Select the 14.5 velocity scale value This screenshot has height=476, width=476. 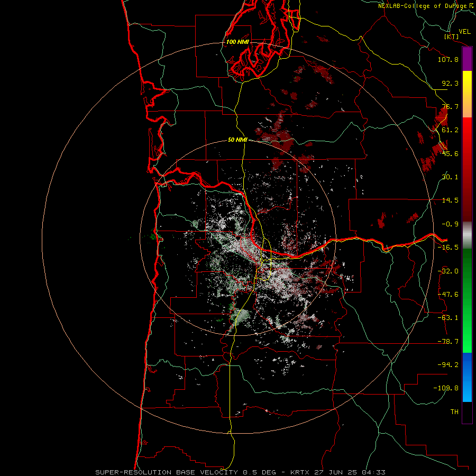450,200
